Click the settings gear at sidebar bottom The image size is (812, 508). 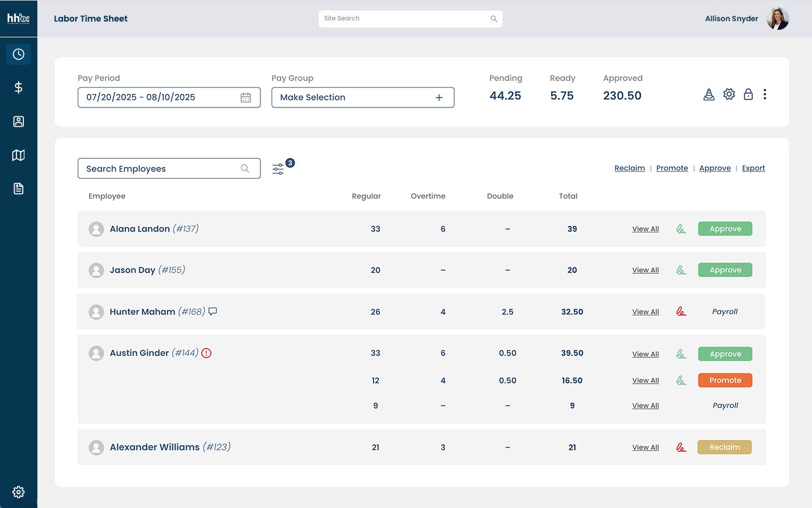19,492
